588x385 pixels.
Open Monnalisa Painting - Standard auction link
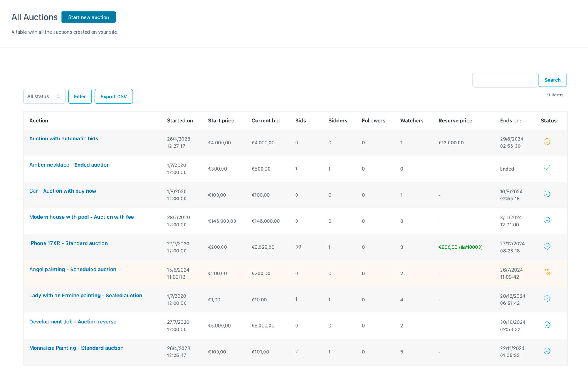coord(76,348)
